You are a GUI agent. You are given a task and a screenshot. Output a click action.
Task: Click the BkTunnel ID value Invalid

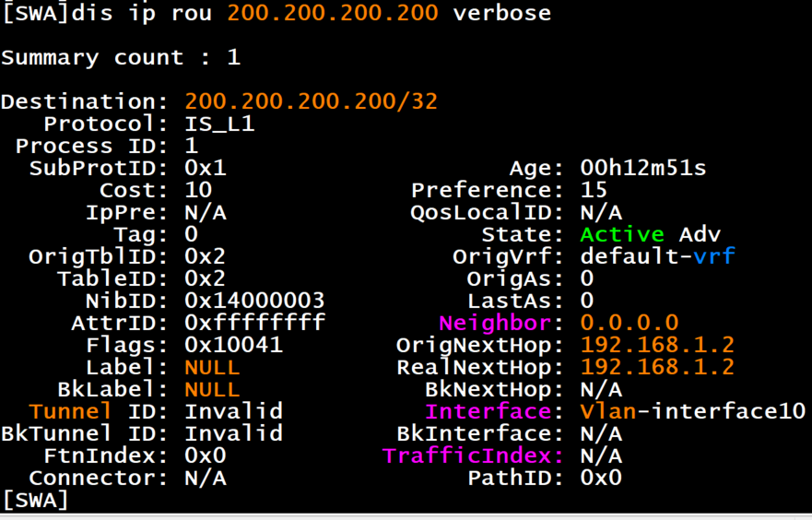233,434
